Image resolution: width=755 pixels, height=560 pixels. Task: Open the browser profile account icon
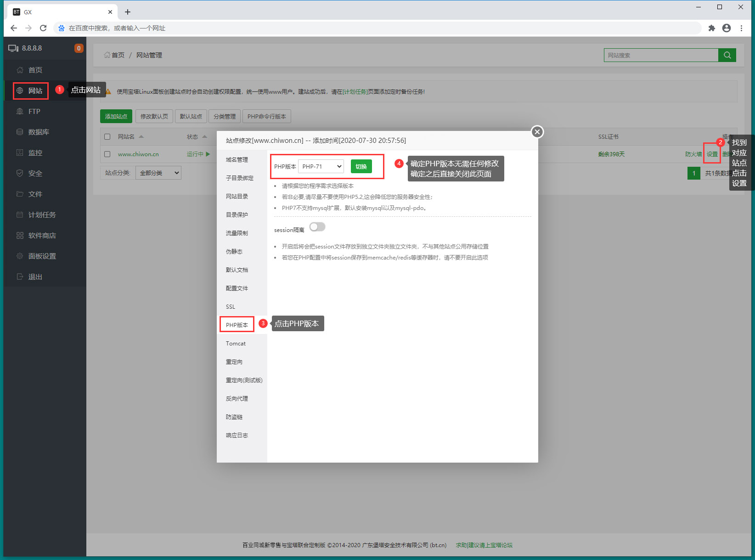pos(726,28)
